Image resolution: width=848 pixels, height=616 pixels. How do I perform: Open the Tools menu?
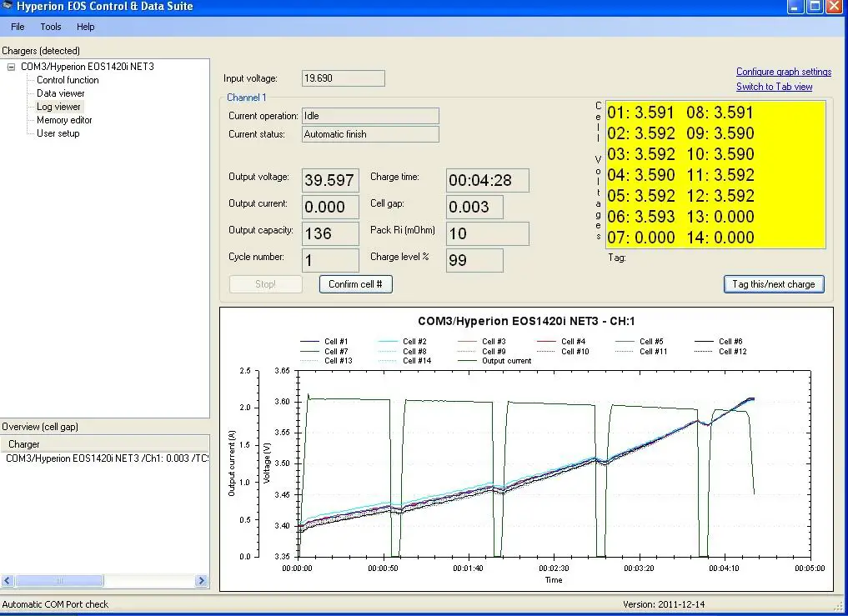pos(50,27)
